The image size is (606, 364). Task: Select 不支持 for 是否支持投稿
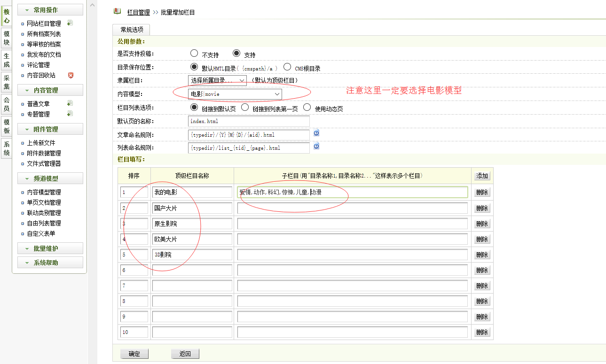(194, 54)
